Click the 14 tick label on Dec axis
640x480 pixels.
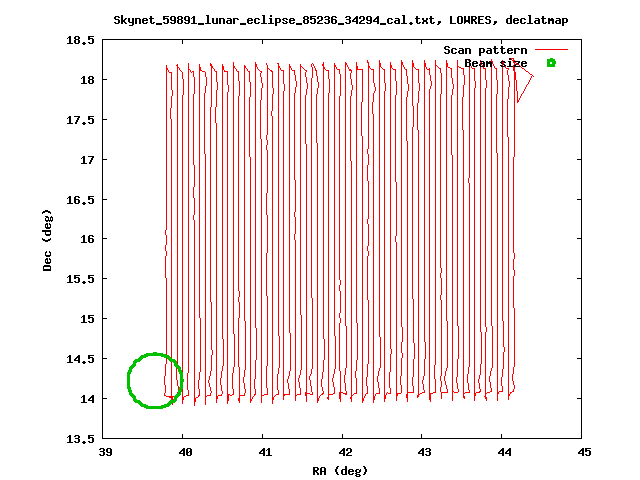point(87,399)
